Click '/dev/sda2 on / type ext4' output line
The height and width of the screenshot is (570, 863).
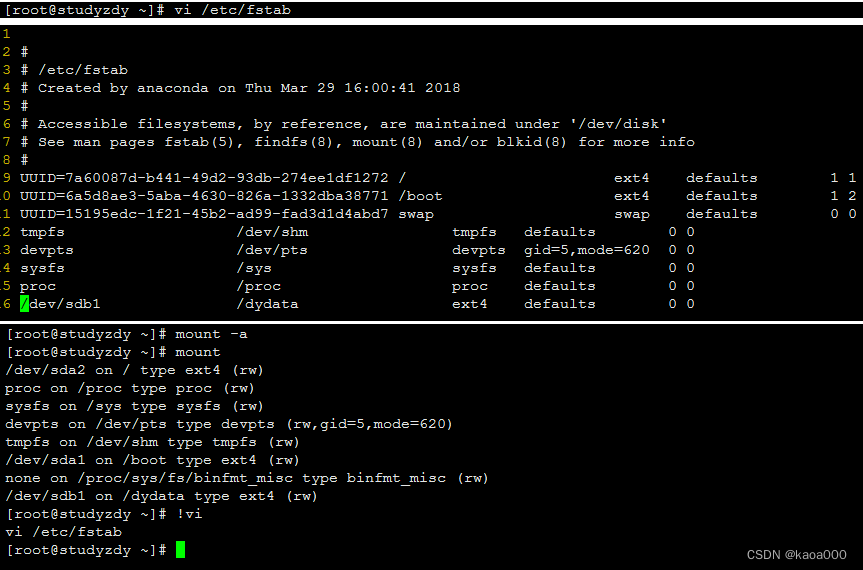pos(134,370)
